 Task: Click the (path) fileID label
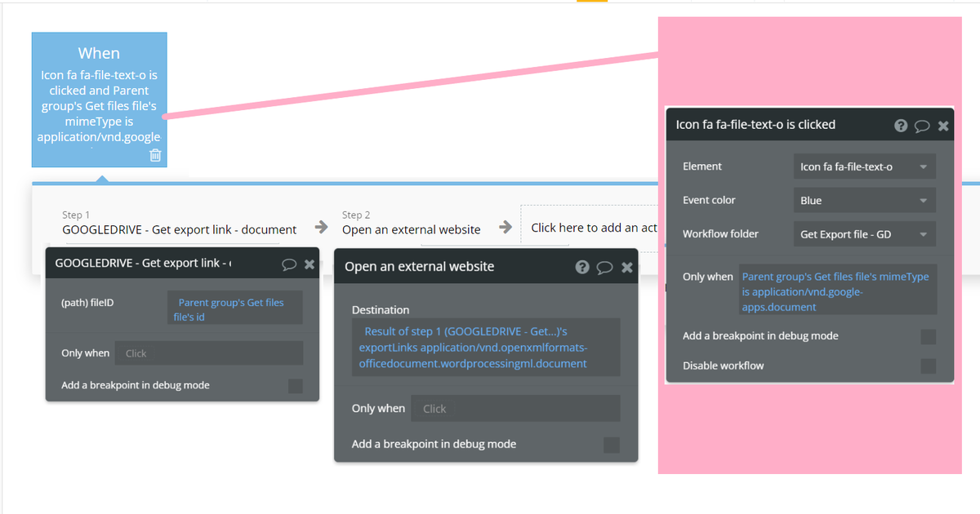click(x=87, y=303)
